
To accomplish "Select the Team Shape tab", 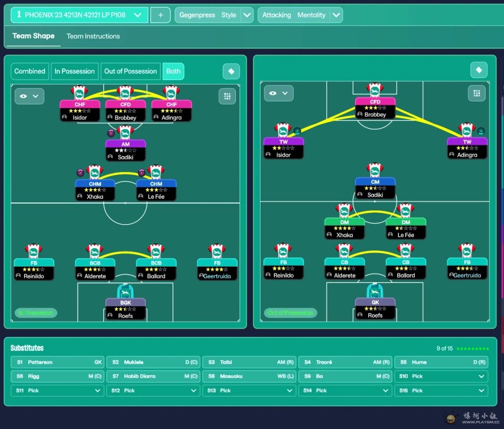I will [x=33, y=36].
